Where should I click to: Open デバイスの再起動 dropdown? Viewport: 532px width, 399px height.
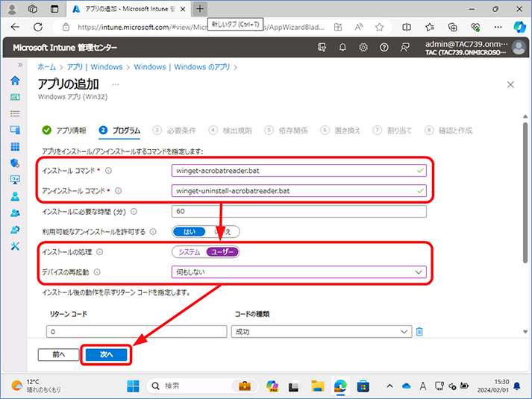(299, 272)
